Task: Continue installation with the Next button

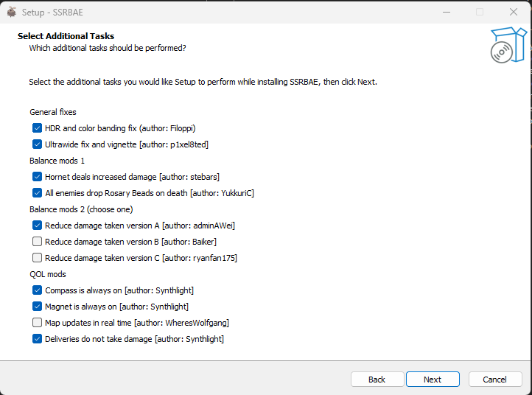Action: 433,380
